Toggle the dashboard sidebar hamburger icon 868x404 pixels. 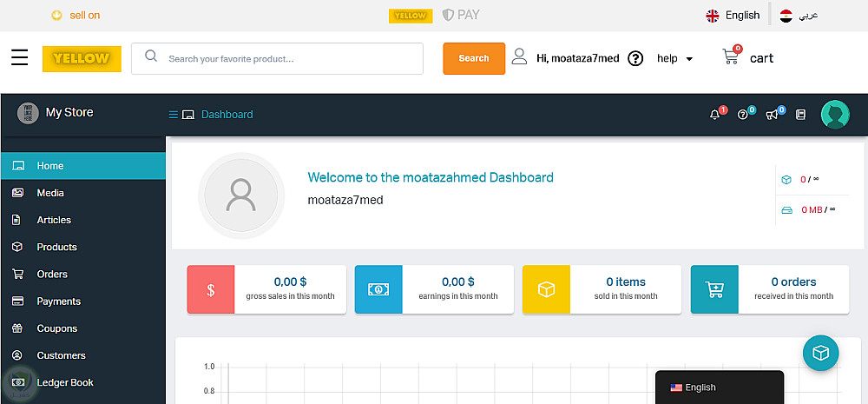coord(174,115)
